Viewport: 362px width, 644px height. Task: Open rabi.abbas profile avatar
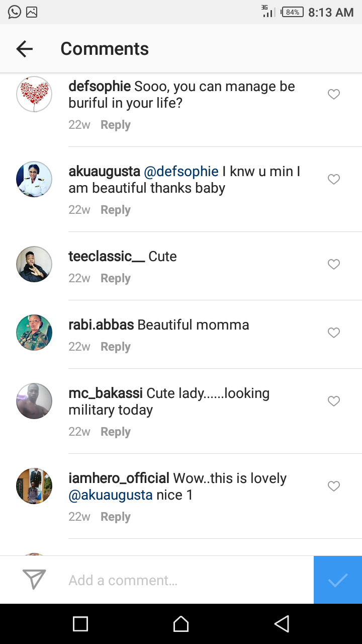(x=34, y=333)
